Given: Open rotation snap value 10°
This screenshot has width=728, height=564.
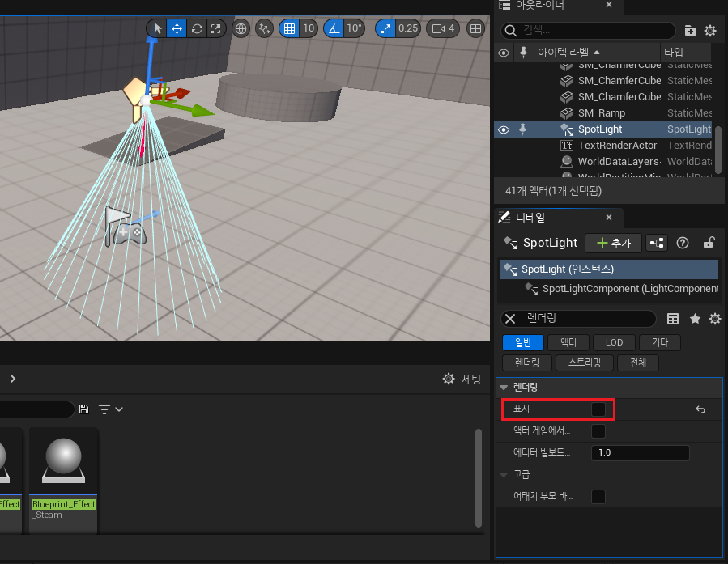Looking at the screenshot, I should pos(354,29).
